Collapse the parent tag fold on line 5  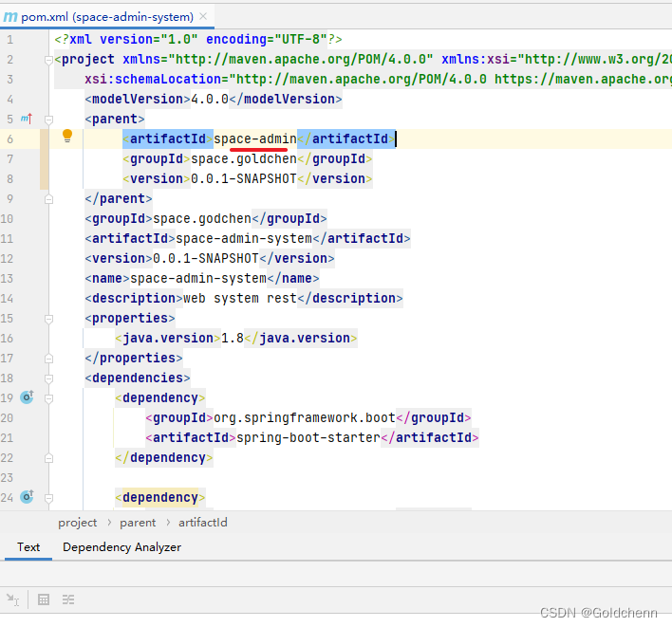48,120
